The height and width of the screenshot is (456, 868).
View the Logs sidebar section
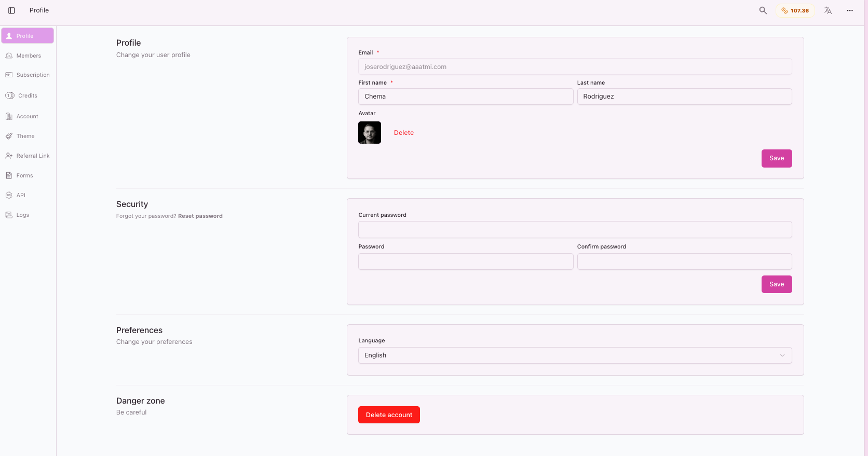pyautogui.click(x=28, y=215)
